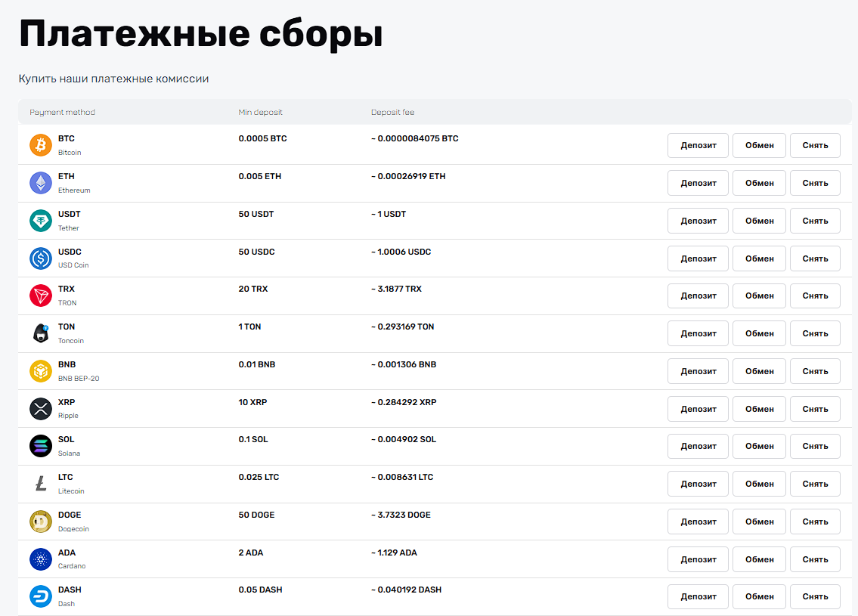Click Депозит in the USDT row
This screenshot has width=858, height=616.
point(698,221)
